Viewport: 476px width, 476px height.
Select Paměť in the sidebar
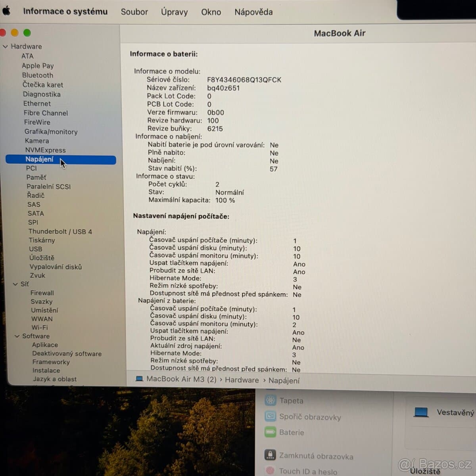(36, 177)
